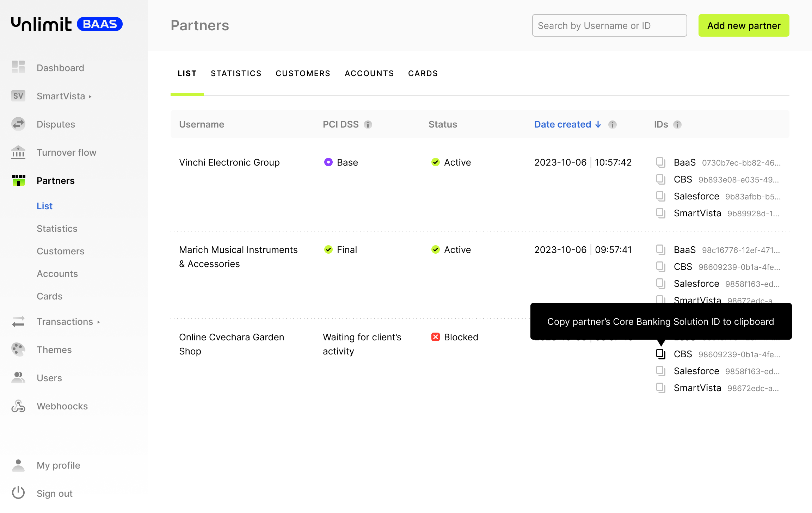Expand the Transactions submenu
The height and width of the screenshot is (513, 812).
99,322
